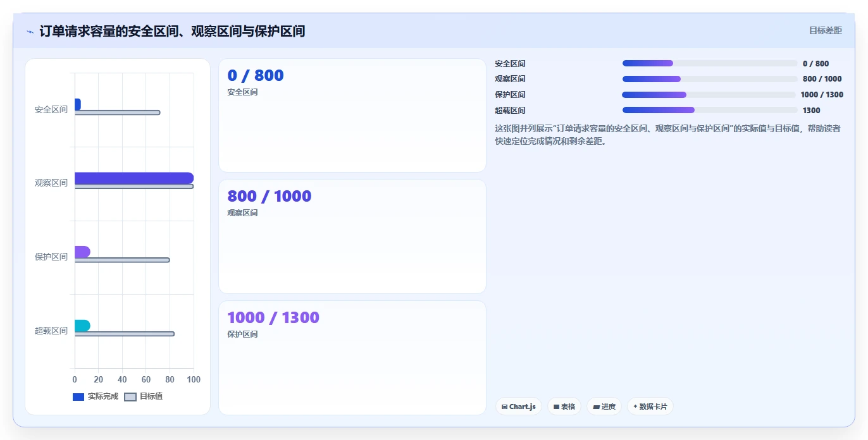The image size is (868, 440).
Task: Click the 1300 value beside 超载区间 progress
Action: pos(812,111)
